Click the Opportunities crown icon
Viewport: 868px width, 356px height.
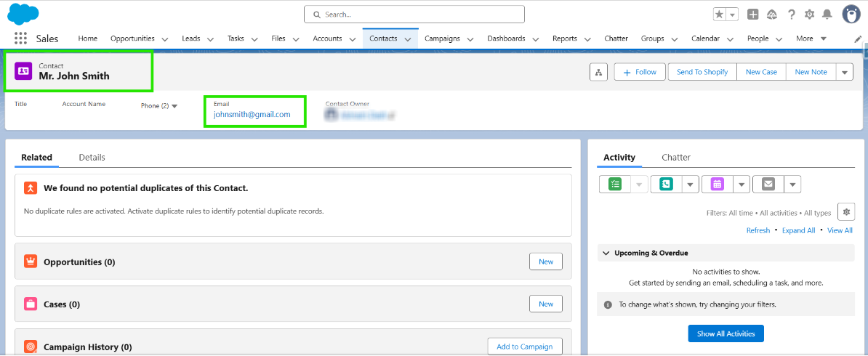[x=31, y=262]
